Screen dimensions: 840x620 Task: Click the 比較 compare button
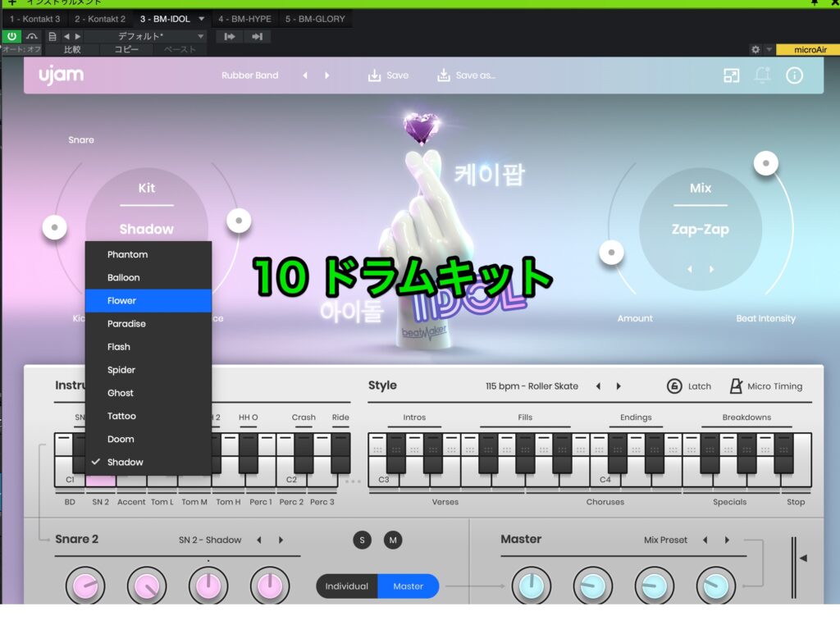point(72,49)
